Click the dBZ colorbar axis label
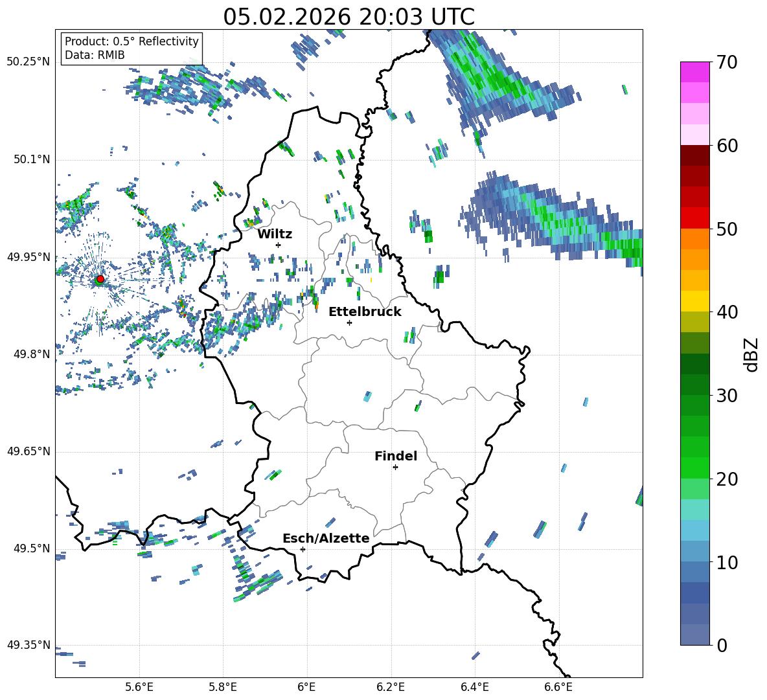Screen dimensions: 767x700 coord(752,354)
